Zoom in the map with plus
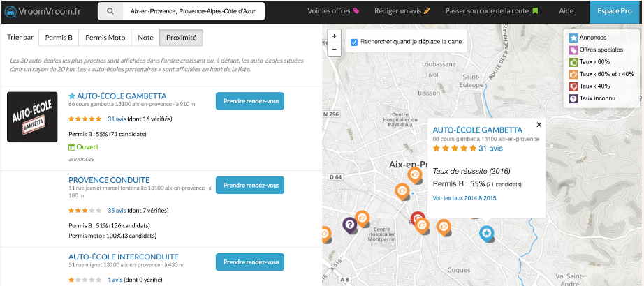Image resolution: width=644 pixels, height=286 pixels. 334,36
